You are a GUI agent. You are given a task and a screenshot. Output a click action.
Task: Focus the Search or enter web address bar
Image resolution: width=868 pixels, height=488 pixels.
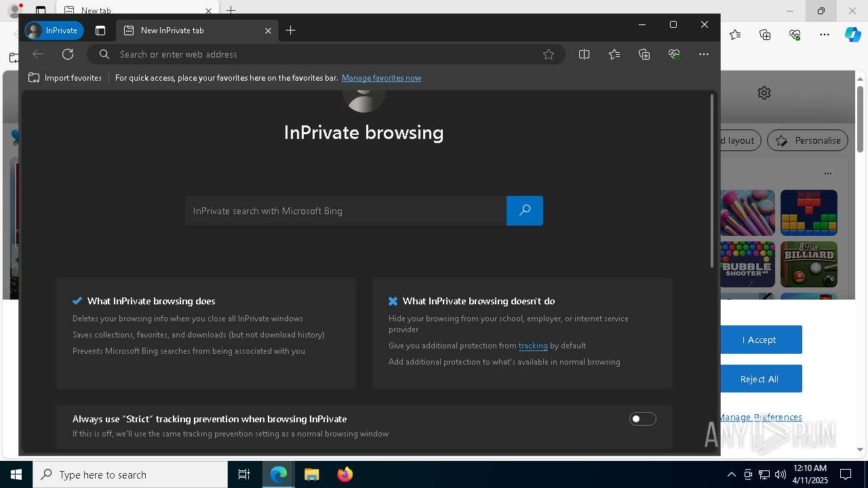pyautogui.click(x=325, y=54)
